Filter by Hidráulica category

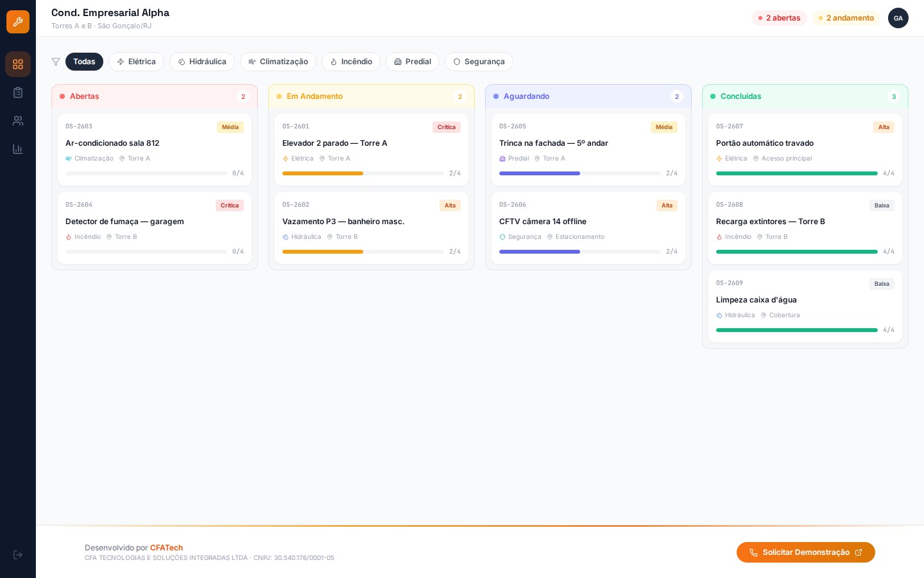[x=202, y=62]
